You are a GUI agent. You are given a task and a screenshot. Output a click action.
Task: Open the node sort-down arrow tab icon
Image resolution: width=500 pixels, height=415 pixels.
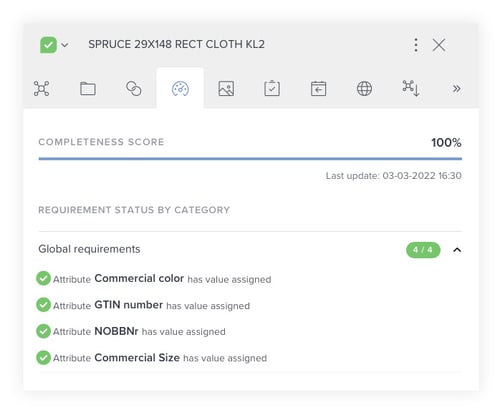coord(411,89)
